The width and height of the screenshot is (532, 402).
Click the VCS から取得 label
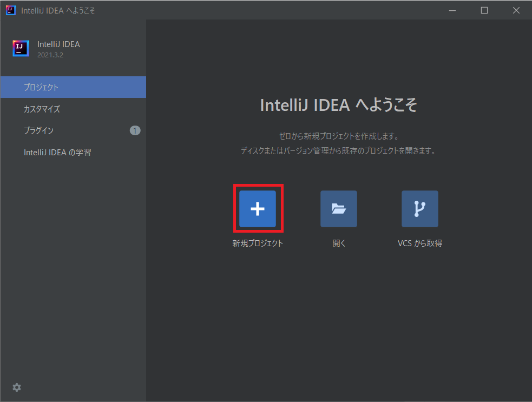coord(419,243)
